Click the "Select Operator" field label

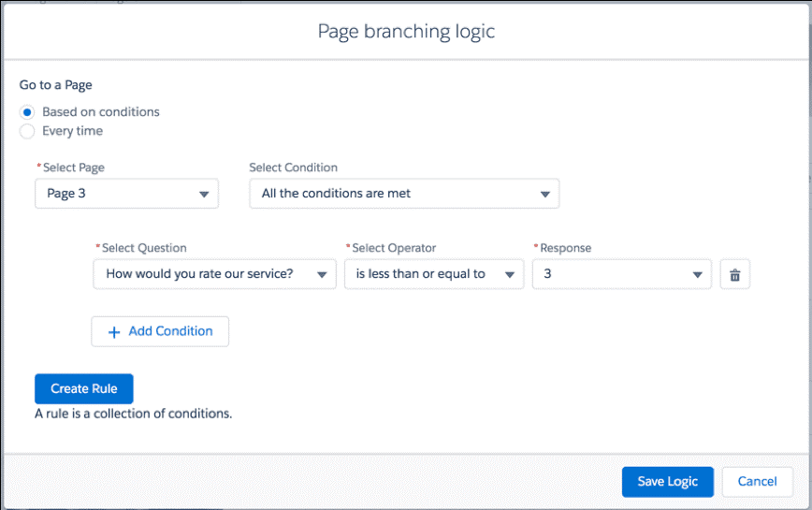394,248
